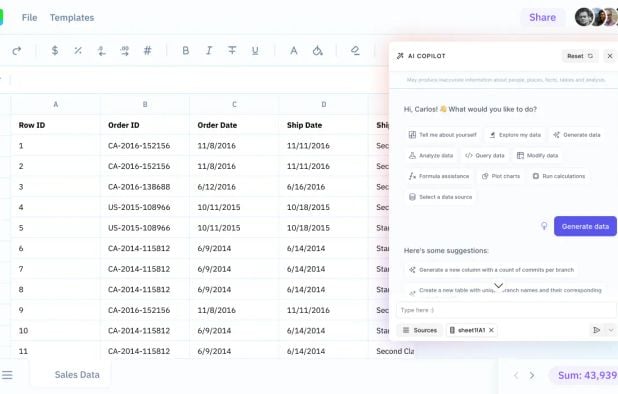Screen dimensions: 618x394
Task: Click the 'Order ID' header cell
Action: pos(145,125)
